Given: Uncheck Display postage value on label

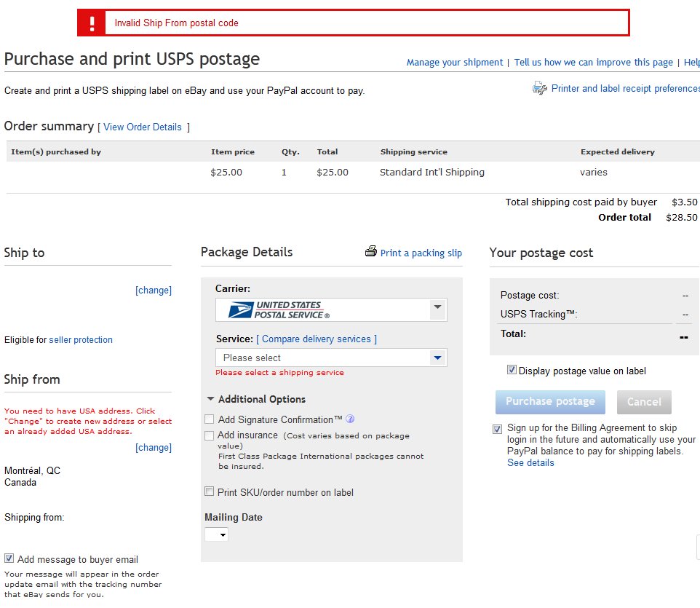Looking at the screenshot, I should pyautogui.click(x=512, y=371).
